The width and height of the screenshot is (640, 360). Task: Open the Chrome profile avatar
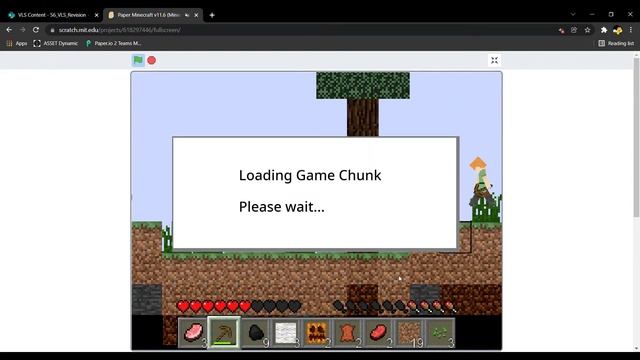(618, 30)
